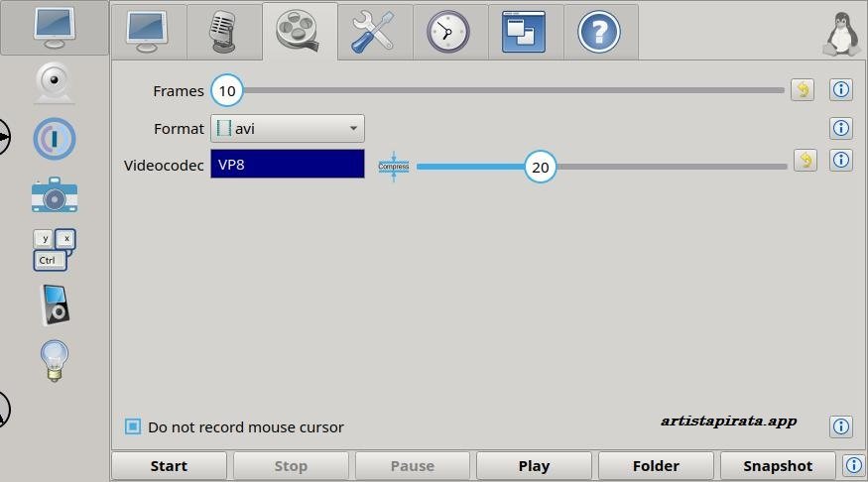
Task: Click the Frames slider handle
Action: (x=227, y=91)
